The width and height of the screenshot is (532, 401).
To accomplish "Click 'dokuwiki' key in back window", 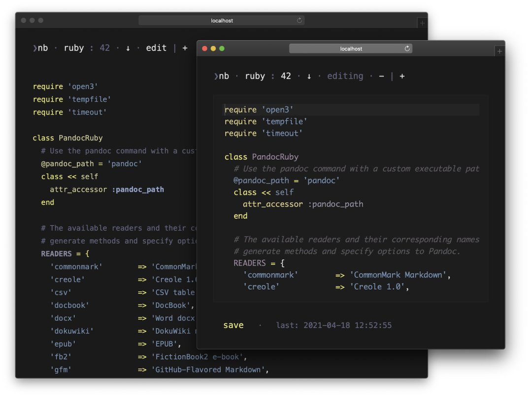I will click(x=72, y=331).
